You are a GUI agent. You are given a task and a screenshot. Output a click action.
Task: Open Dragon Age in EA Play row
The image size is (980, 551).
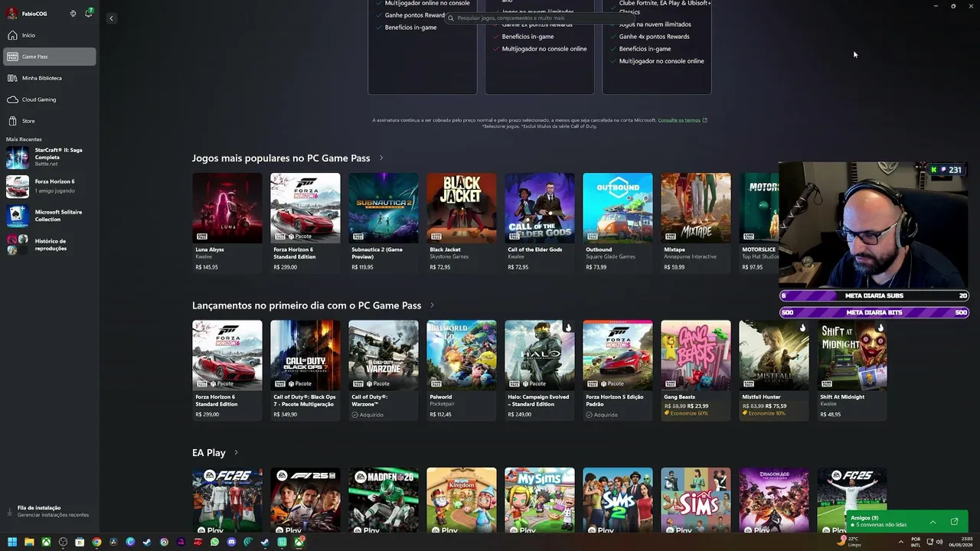coord(774,500)
